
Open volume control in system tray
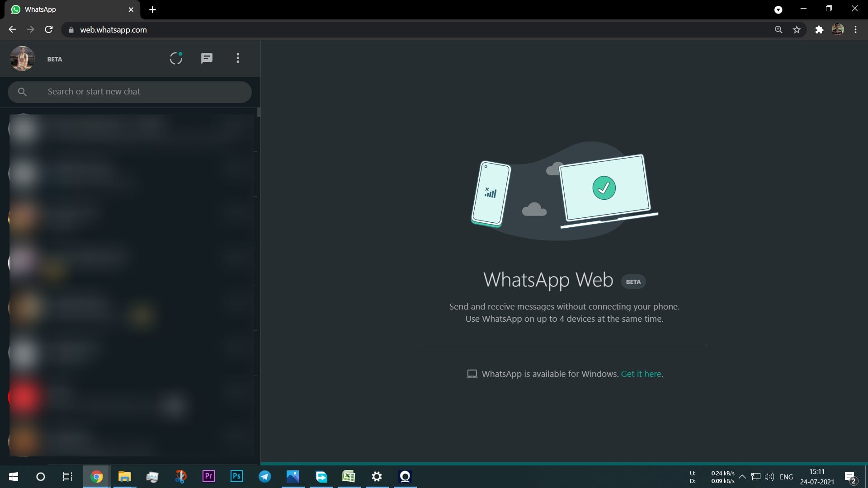tap(769, 477)
